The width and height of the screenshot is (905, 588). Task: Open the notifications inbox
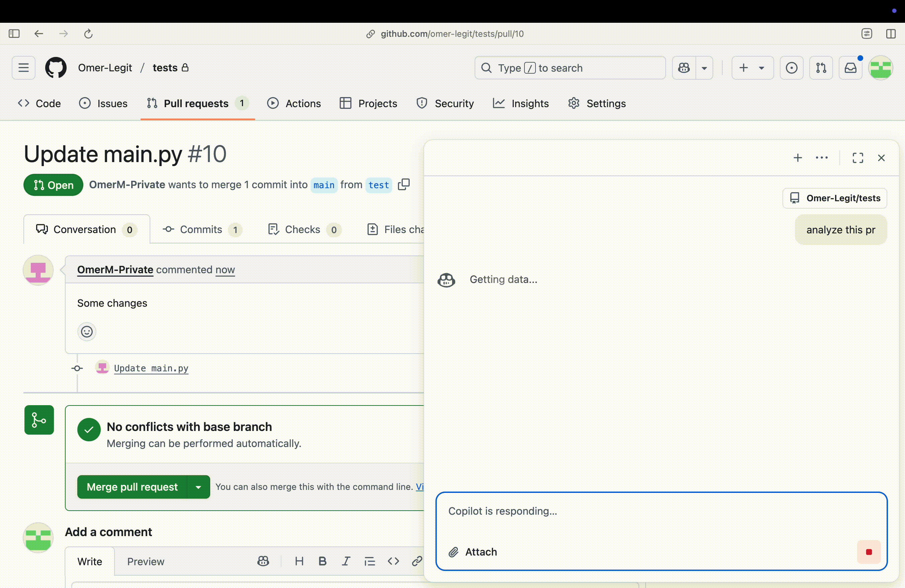click(x=851, y=68)
